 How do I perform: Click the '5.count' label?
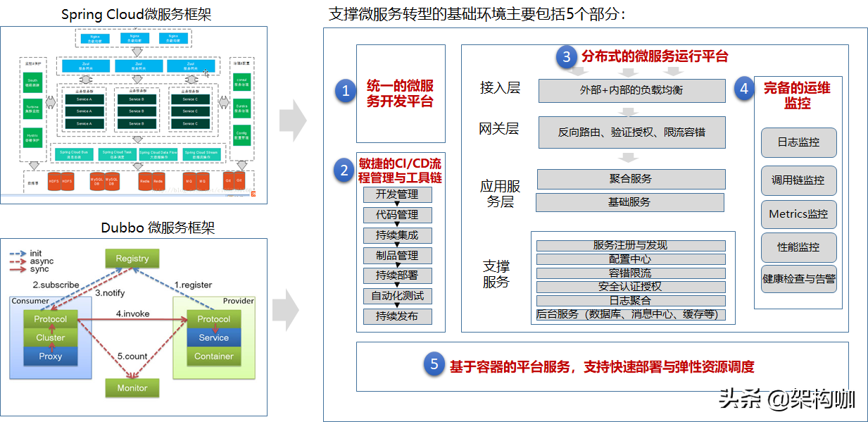tap(132, 356)
